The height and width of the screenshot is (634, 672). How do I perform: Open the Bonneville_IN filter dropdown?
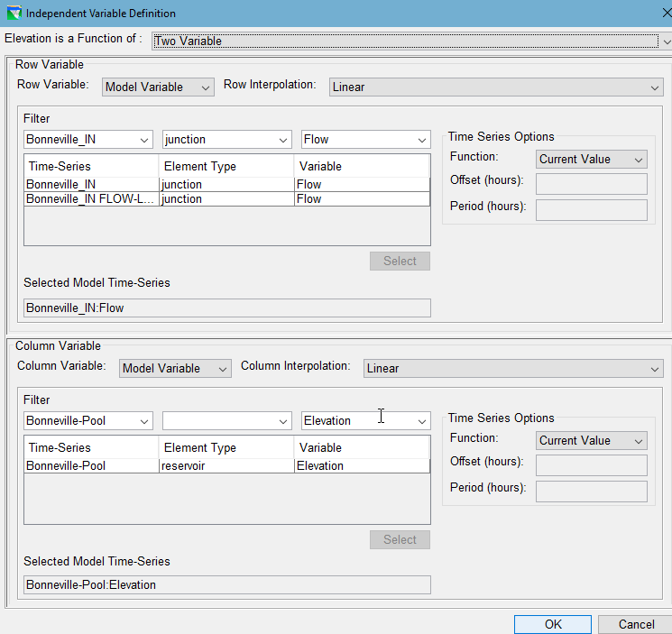88,140
